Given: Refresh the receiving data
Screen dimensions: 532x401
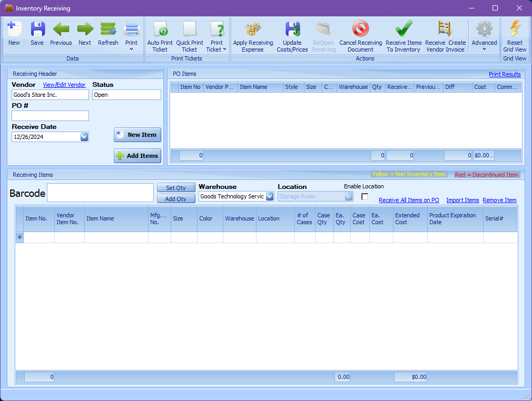Looking at the screenshot, I should 108,29.
